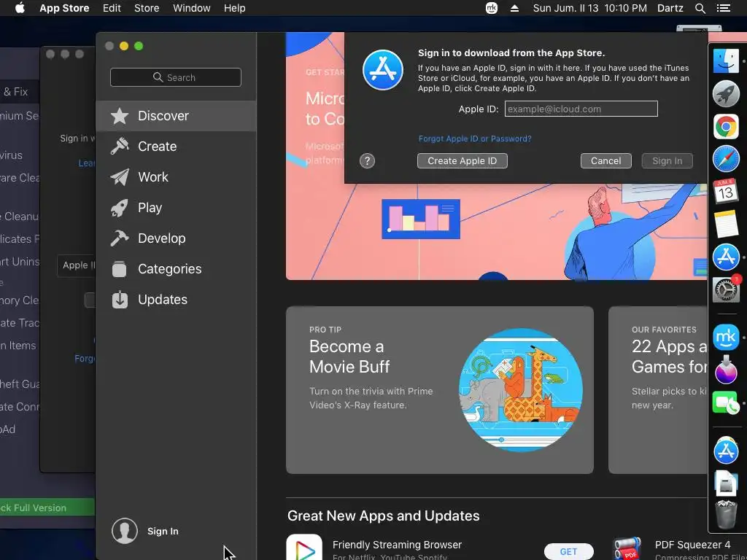Click the user avatar icon beside Sign In

click(125, 531)
